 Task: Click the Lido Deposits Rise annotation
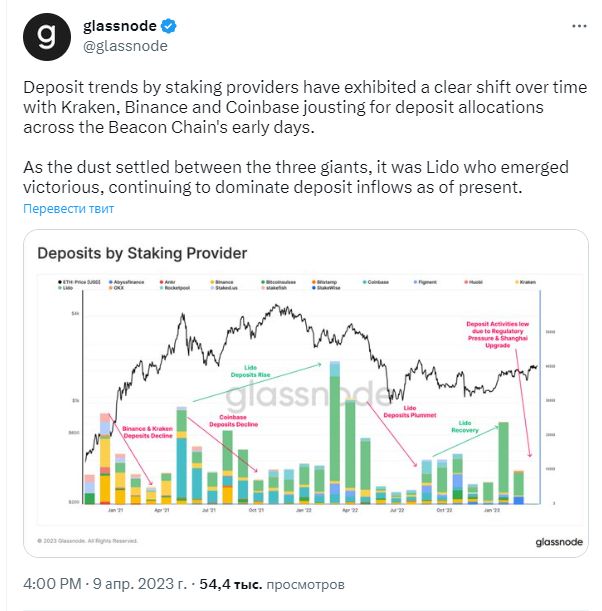[250, 371]
